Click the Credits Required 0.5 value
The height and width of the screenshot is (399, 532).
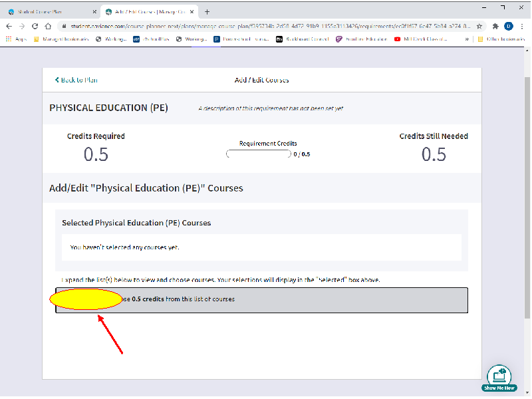[96, 154]
